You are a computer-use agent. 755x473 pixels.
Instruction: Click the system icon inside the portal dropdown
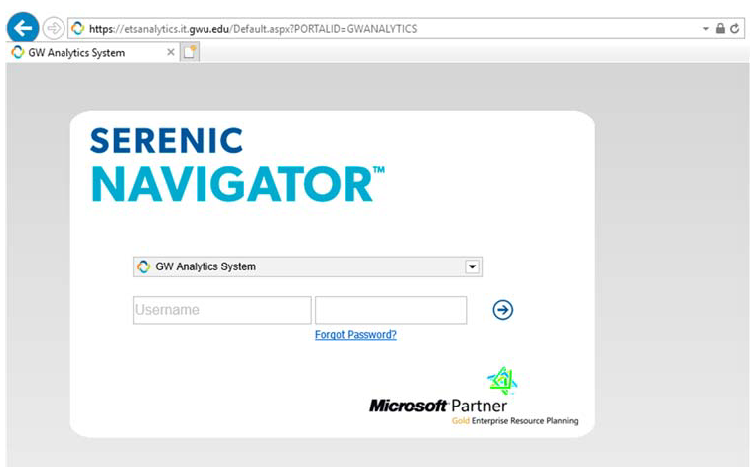pyautogui.click(x=143, y=266)
